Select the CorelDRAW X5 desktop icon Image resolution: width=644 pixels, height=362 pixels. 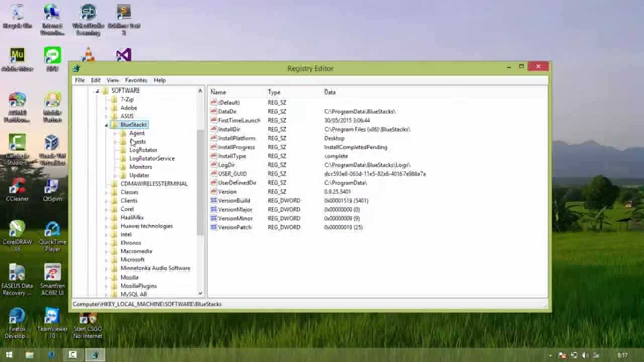(18, 236)
